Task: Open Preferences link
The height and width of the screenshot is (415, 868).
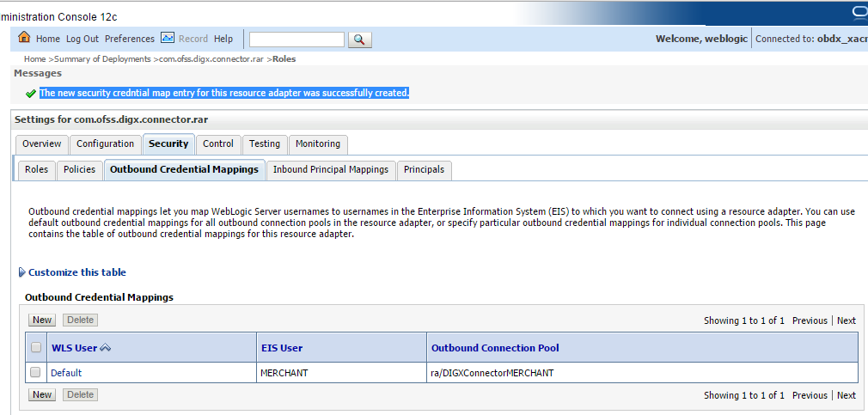Action: coord(130,39)
